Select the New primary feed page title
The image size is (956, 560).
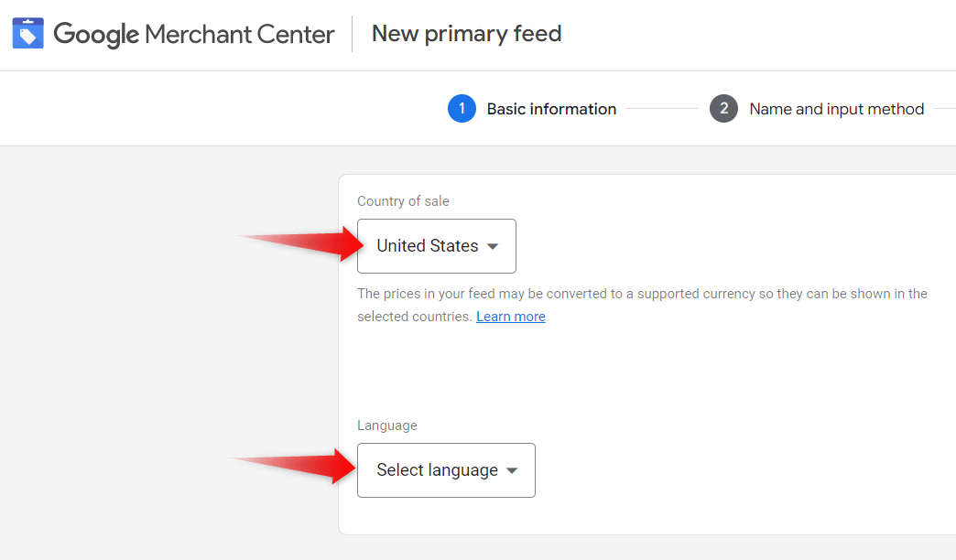point(466,34)
